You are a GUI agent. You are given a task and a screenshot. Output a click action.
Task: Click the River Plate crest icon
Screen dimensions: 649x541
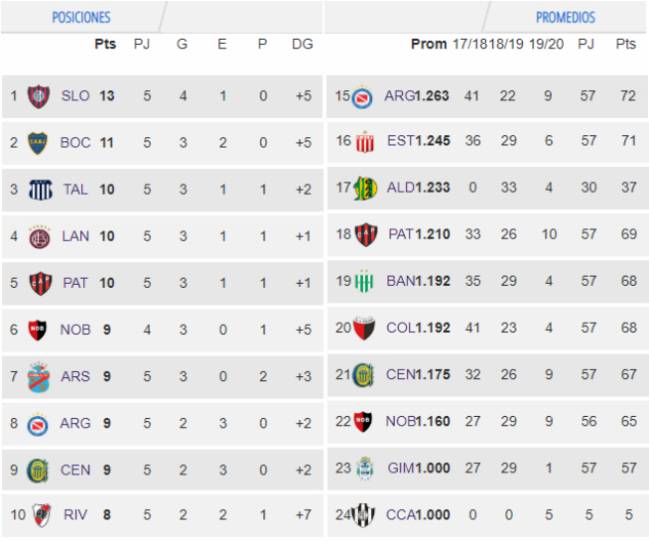(x=41, y=515)
